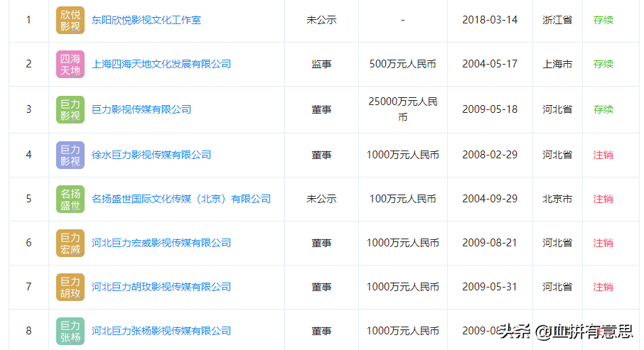Click 注销 status in 徐水巨力 row
This screenshot has height=350, width=644.
pos(603,155)
